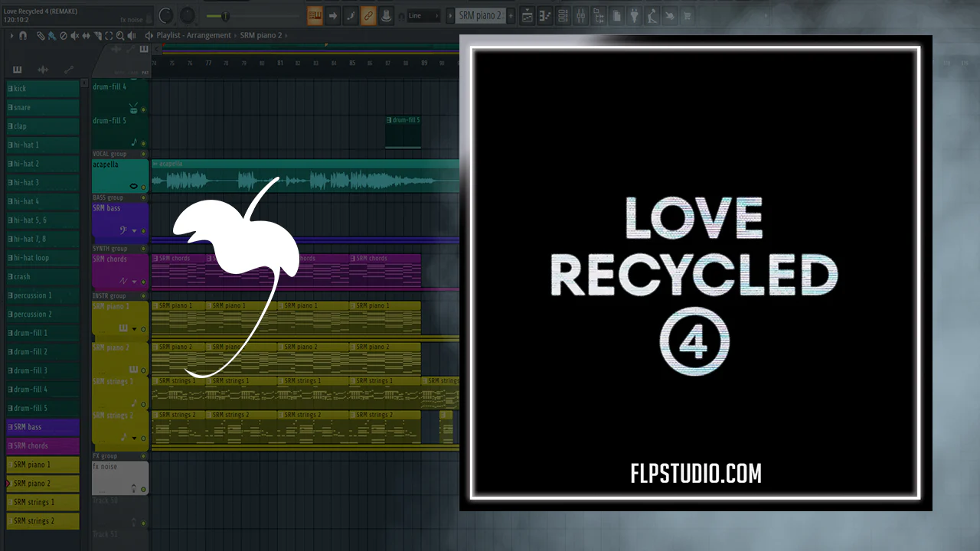Click the shopping cart icon
Screen dimensions: 980x551
(687, 15)
